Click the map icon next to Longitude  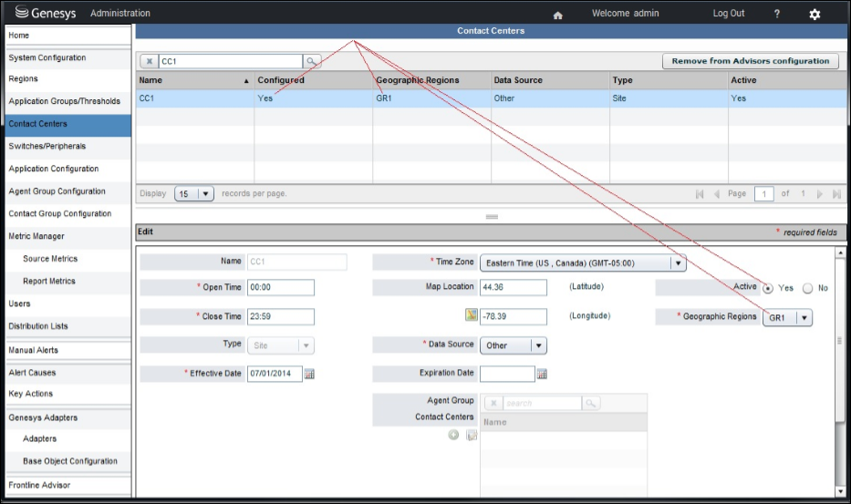(x=471, y=316)
